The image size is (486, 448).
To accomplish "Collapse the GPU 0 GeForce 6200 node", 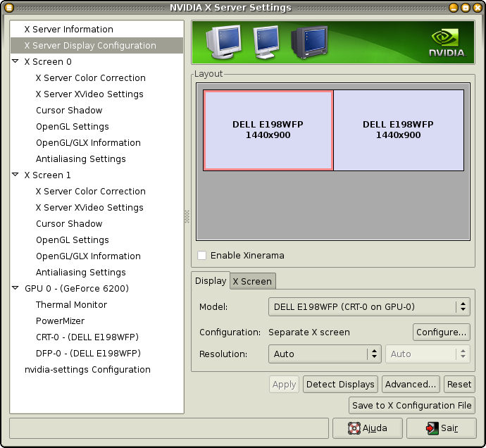I will click(15, 287).
